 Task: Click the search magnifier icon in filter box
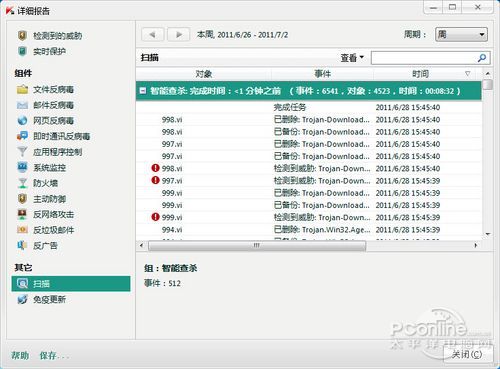[x=482, y=58]
